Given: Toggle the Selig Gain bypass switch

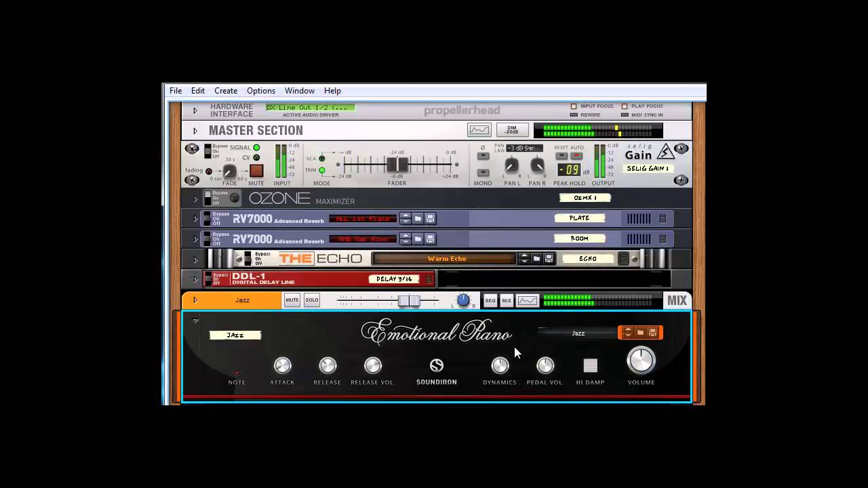Looking at the screenshot, I should click(x=208, y=150).
